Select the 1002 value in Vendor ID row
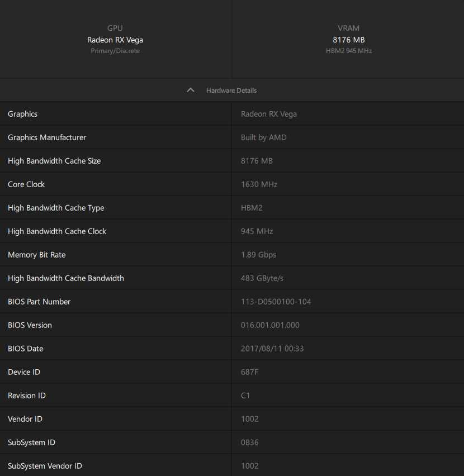464x476 pixels. pos(250,419)
